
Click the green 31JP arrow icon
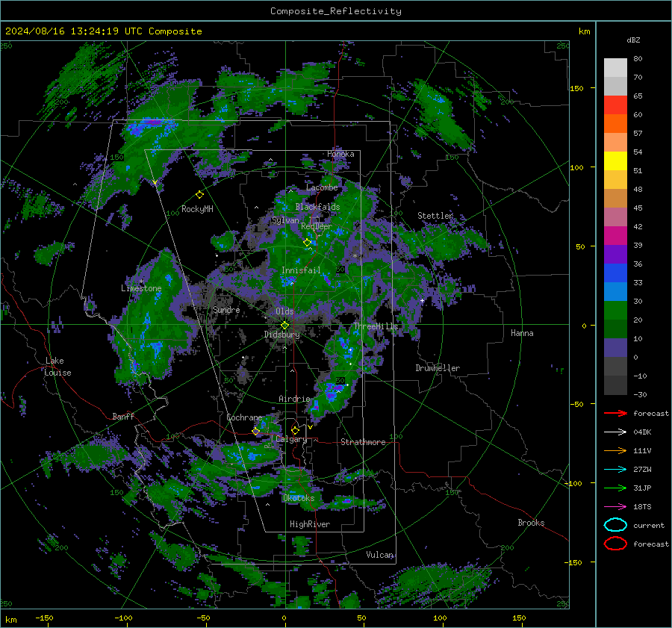pos(615,488)
